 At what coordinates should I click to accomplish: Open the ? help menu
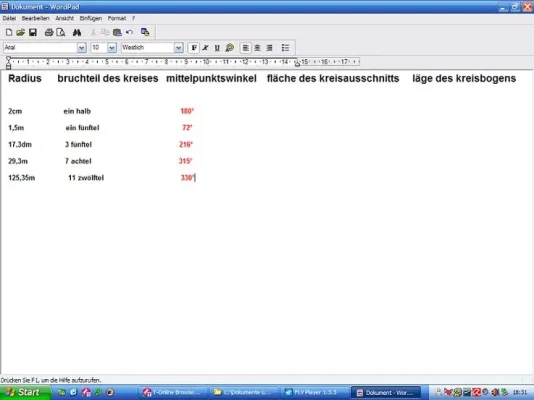pyautogui.click(x=134, y=18)
